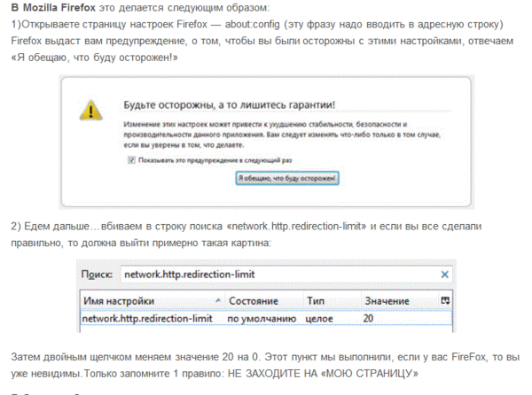The width and height of the screenshot is (532, 395).
Task: Click the 'Поиск:' label
Action: (x=97, y=275)
